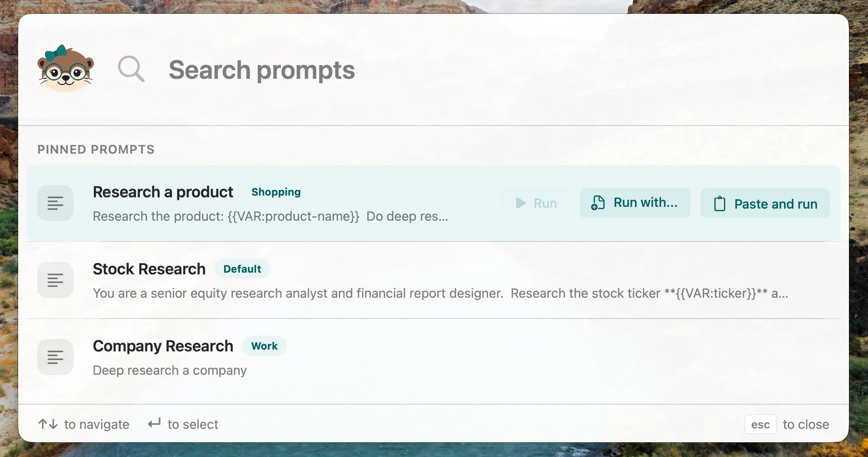This screenshot has width=868, height=457.
Task: Open the Run with... options
Action: coord(635,203)
